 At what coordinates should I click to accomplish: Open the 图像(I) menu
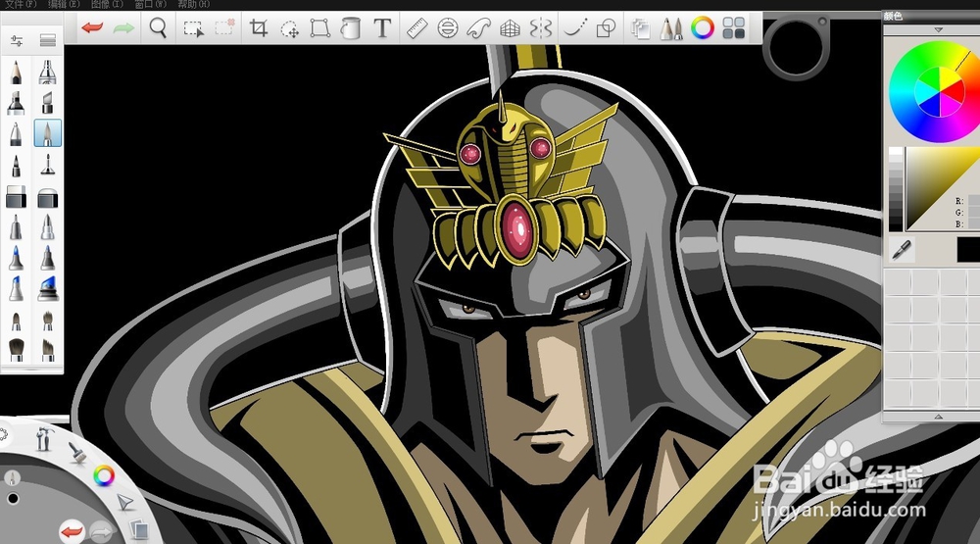point(107,4)
